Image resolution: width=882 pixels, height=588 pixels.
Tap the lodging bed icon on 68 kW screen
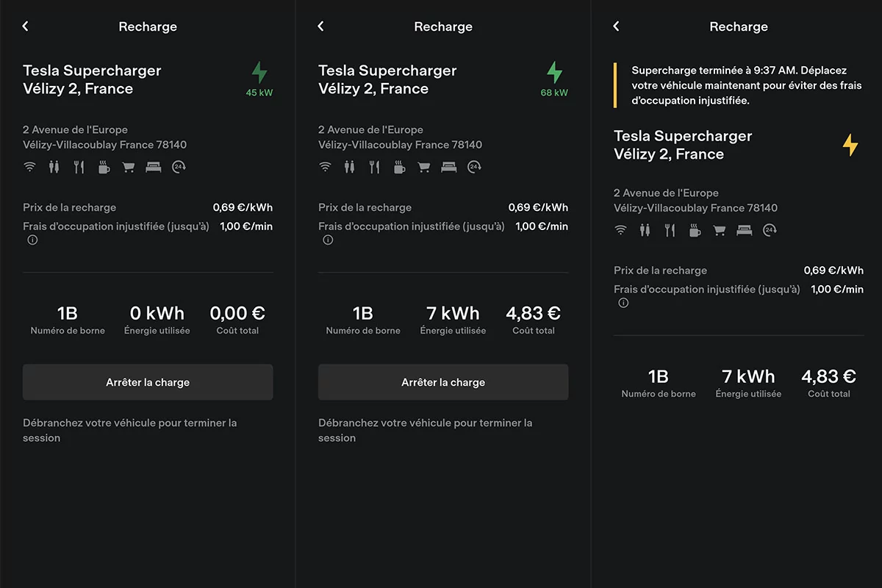tap(449, 167)
